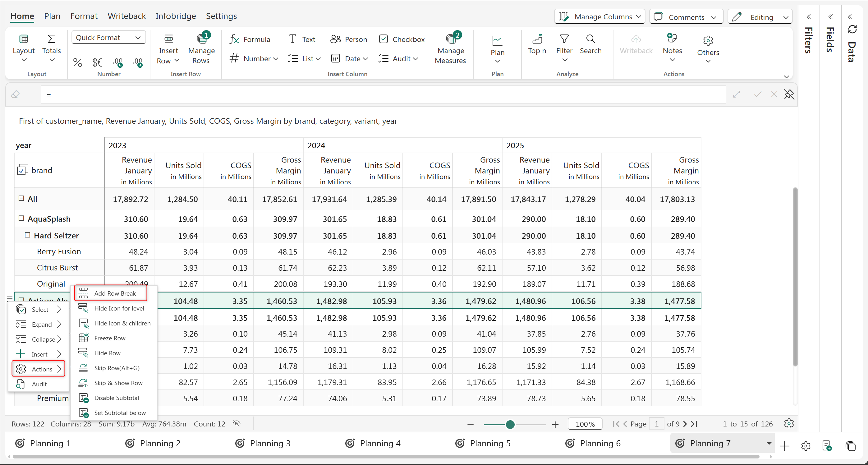Click the unpin formula bar icon
Viewport: 868px width, 465px height.
coord(788,94)
